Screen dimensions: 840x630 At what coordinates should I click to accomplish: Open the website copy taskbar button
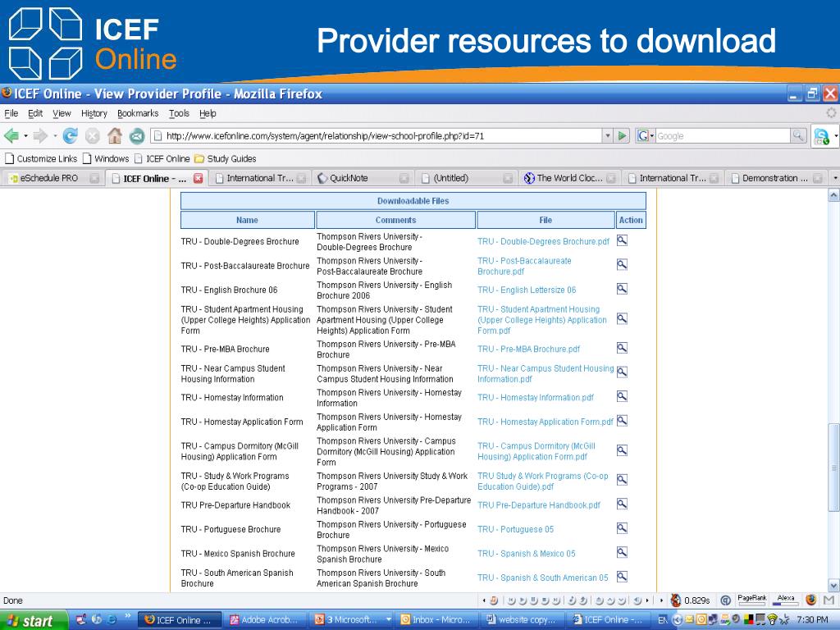[523, 620]
